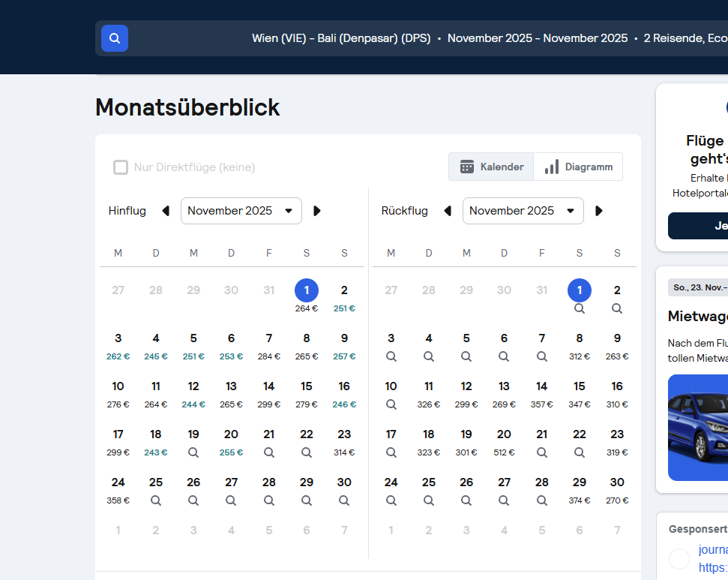Screen dimensions: 728x580
Task: Go to next month for Rückflug
Action: tap(598, 211)
